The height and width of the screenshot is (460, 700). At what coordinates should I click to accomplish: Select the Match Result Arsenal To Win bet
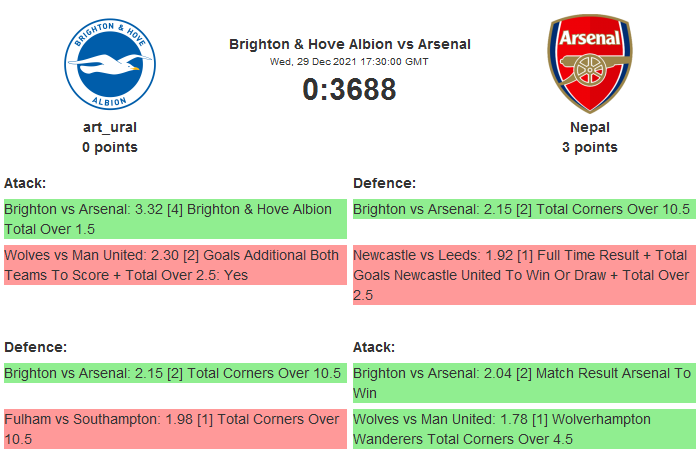523,383
